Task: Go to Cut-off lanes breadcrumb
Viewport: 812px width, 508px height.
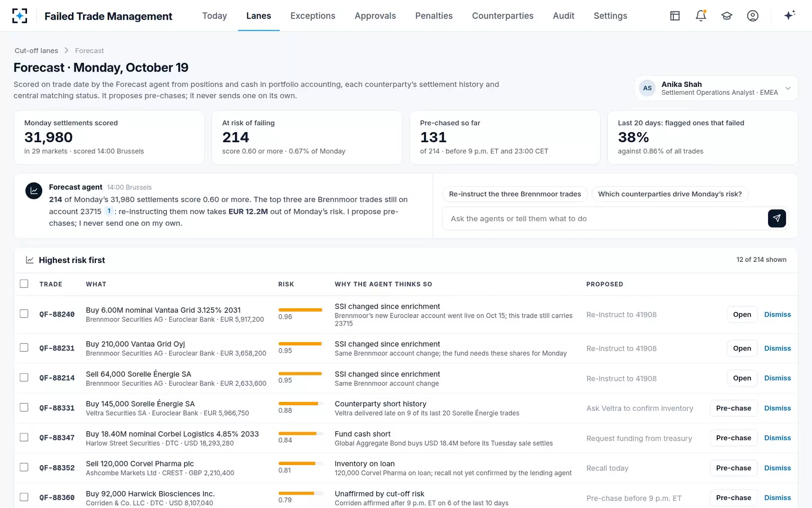Action: point(36,51)
